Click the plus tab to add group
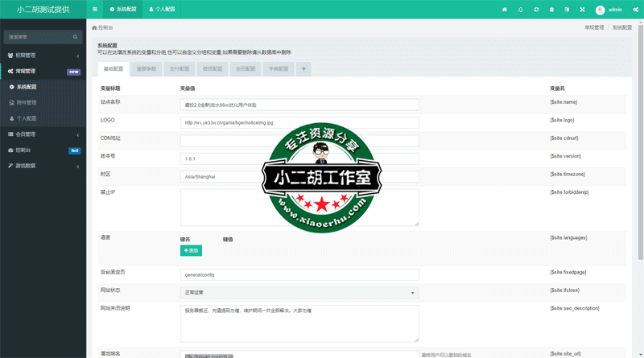 coord(304,69)
